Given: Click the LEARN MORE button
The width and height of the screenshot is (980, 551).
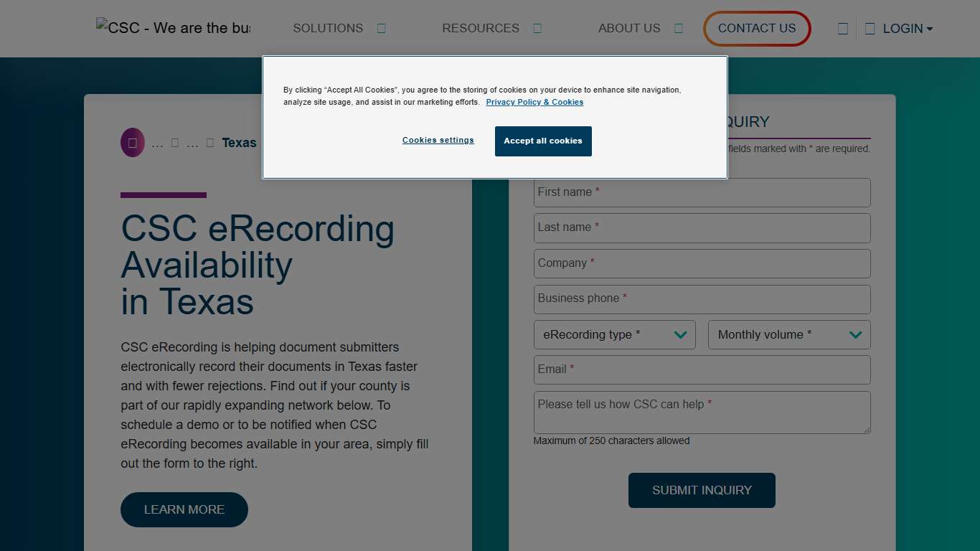Looking at the screenshot, I should coord(184,509).
